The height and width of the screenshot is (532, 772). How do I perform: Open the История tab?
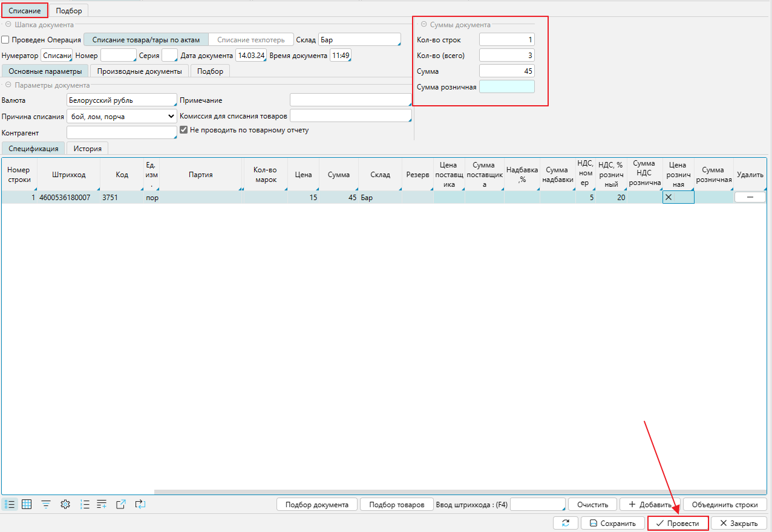point(87,148)
